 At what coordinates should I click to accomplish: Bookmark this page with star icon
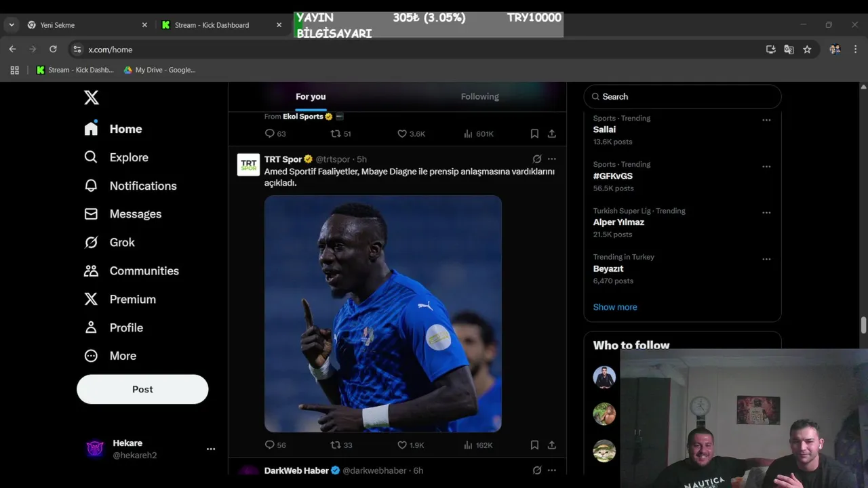coord(807,49)
